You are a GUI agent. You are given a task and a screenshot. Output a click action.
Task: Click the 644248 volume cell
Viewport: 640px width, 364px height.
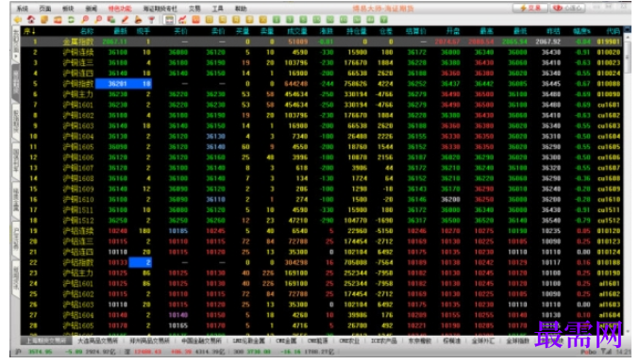(296, 84)
